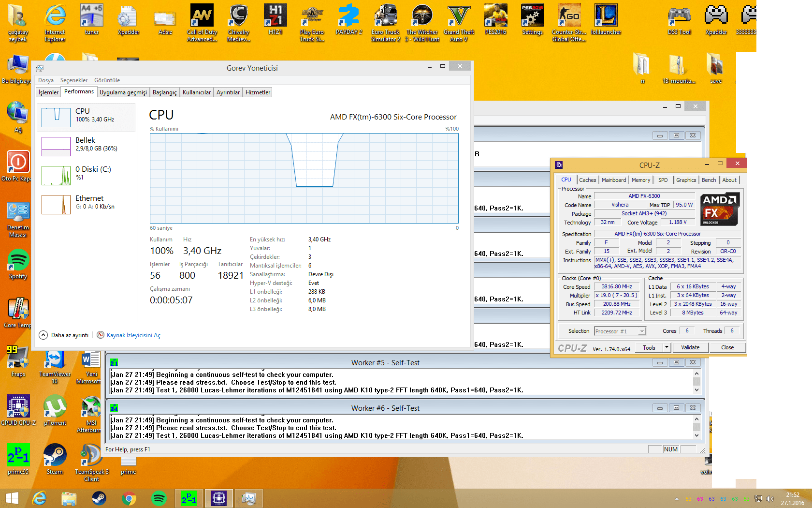Switch to the İşlemler tab
The height and width of the screenshot is (508, 812).
[x=48, y=92]
